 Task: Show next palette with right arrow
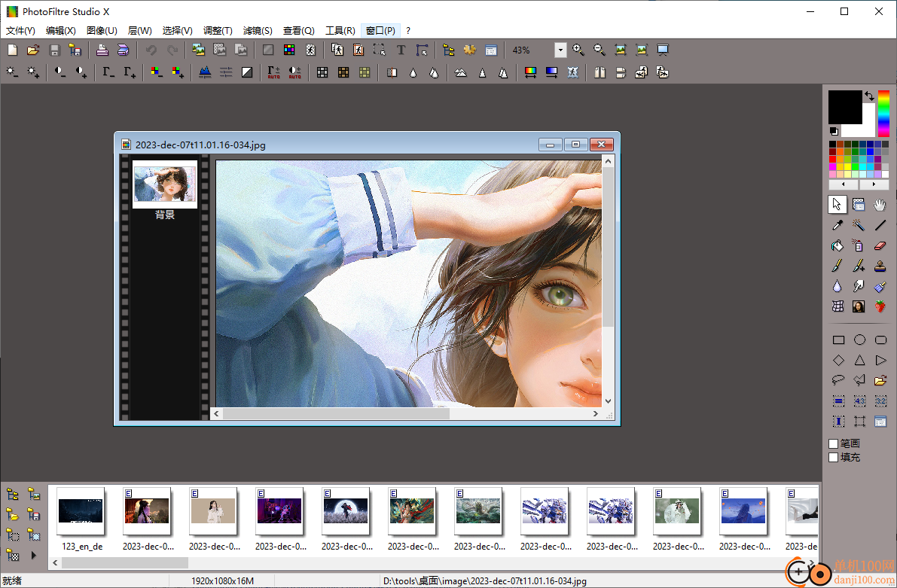tap(874, 184)
